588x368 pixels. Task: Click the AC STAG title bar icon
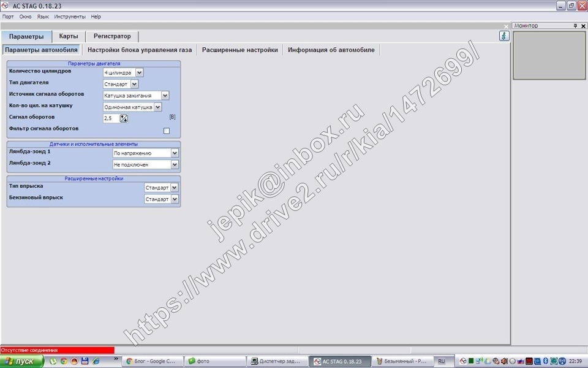tap(5, 6)
